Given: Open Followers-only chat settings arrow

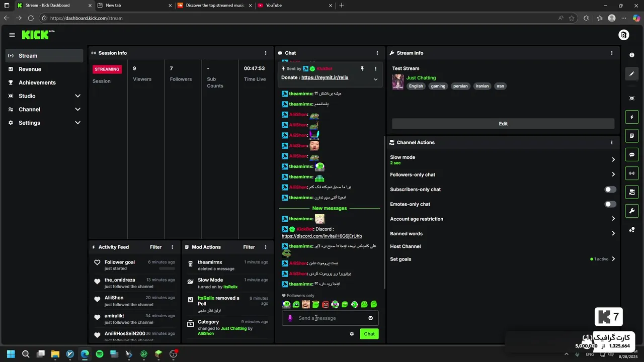Looking at the screenshot, I should (613, 174).
